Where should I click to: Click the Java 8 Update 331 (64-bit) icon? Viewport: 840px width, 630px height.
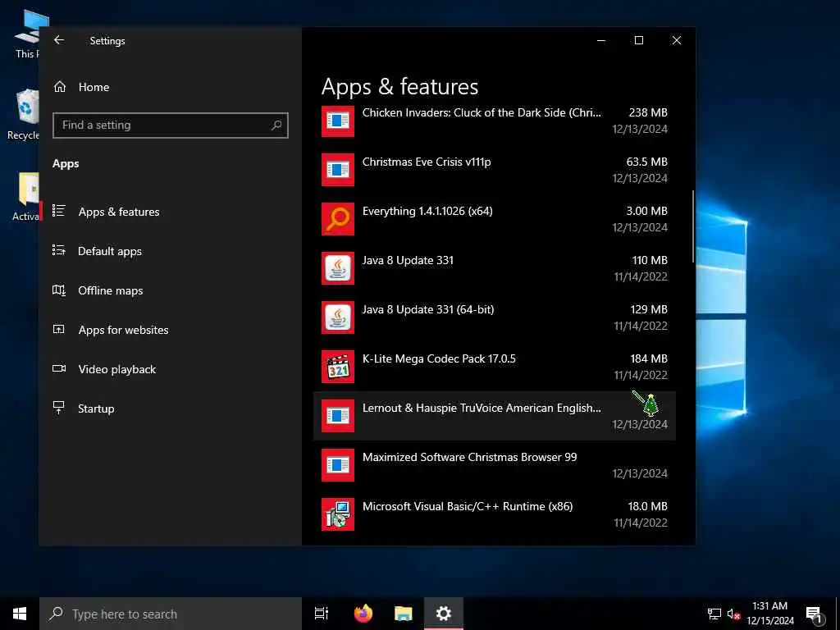(337, 317)
